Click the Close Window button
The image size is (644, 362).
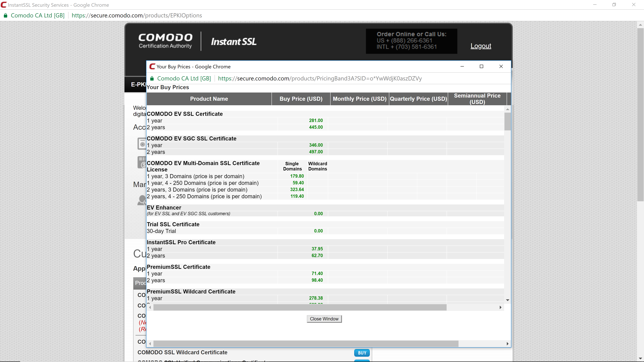coord(324,319)
